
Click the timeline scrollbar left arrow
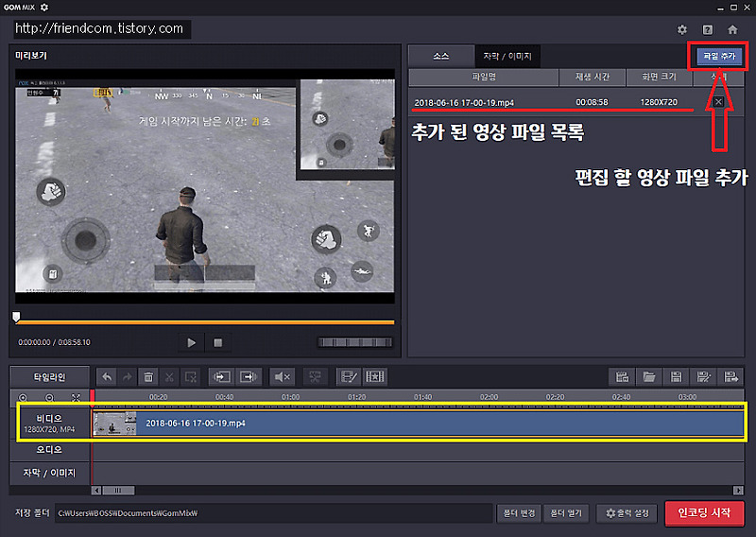coord(96,491)
